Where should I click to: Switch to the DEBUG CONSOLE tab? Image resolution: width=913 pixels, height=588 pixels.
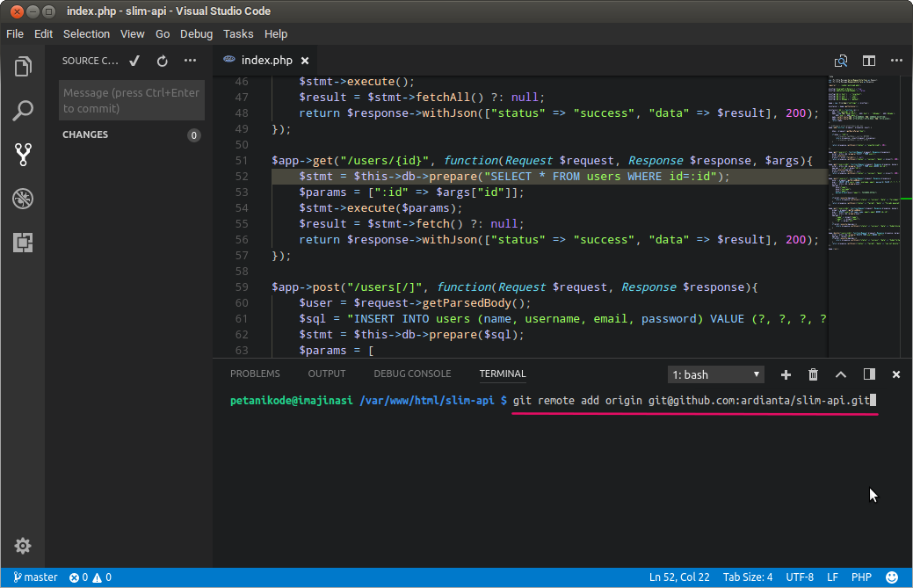point(412,374)
